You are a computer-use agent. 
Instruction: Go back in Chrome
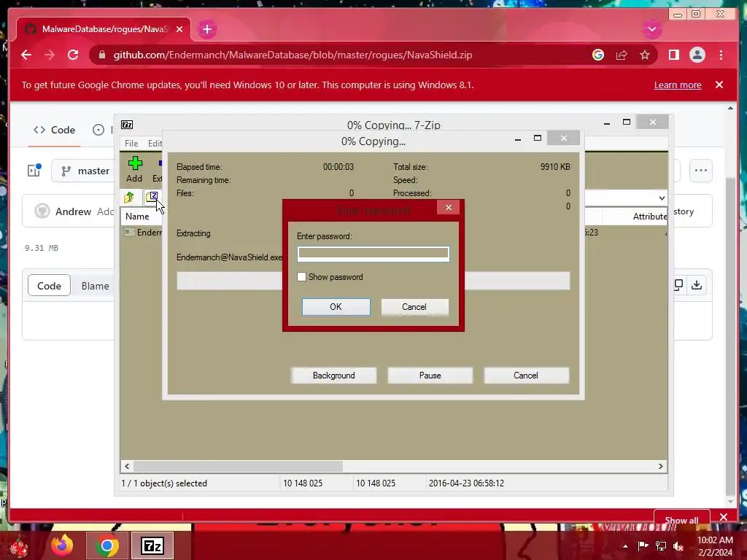click(x=26, y=55)
